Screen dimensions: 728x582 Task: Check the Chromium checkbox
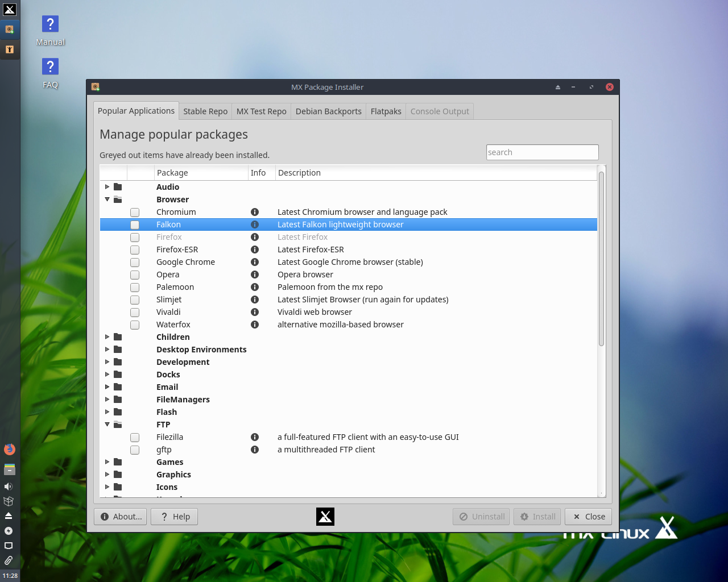click(135, 212)
